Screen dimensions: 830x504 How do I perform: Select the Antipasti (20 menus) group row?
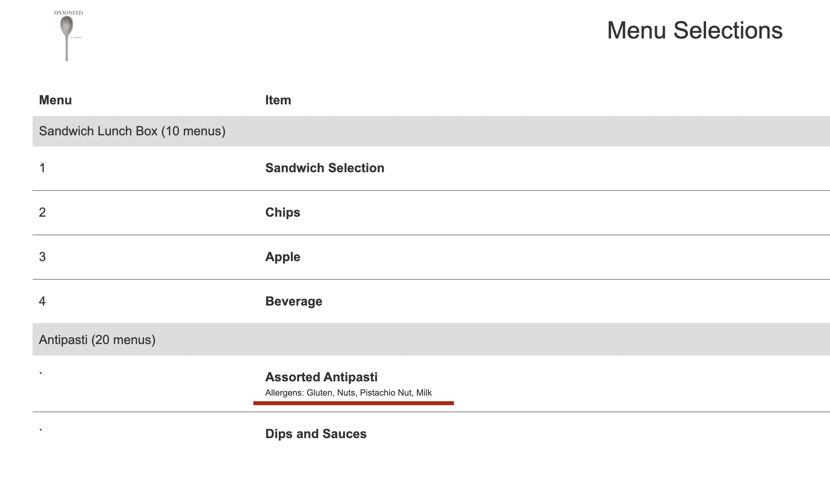click(431, 339)
